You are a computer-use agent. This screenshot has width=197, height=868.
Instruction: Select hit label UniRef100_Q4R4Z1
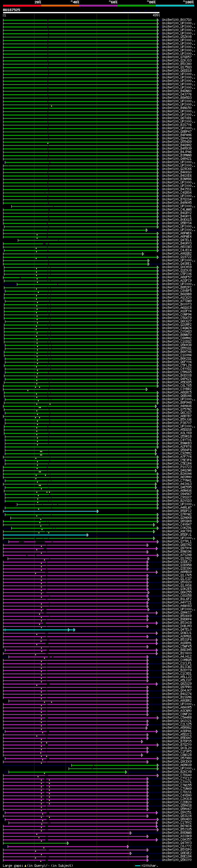click(177, 159)
